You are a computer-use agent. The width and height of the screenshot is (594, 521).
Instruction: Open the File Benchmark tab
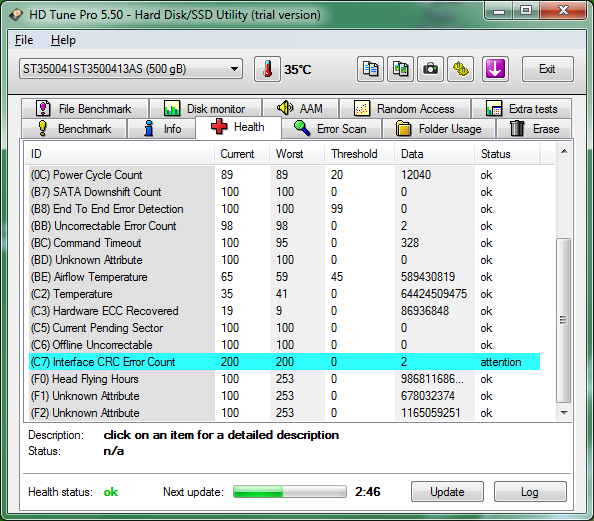[85, 109]
